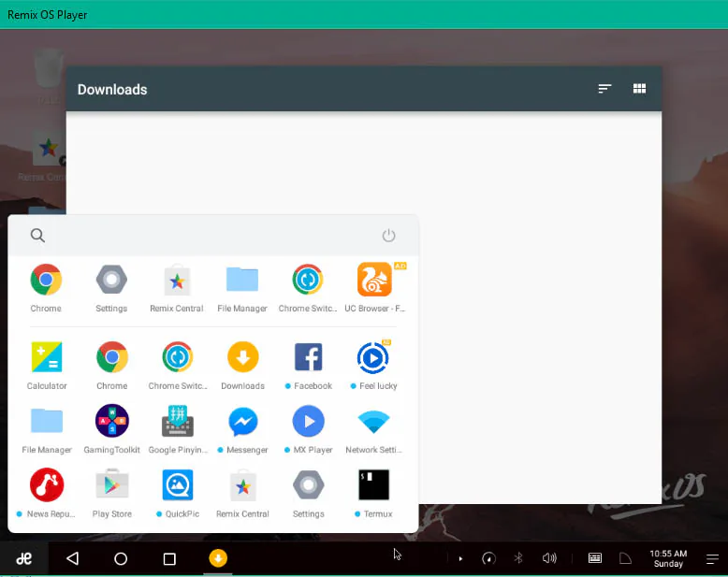Open Chrome Switcher beside the Downloads app icon
The width and height of the screenshot is (728, 577).
tap(178, 357)
